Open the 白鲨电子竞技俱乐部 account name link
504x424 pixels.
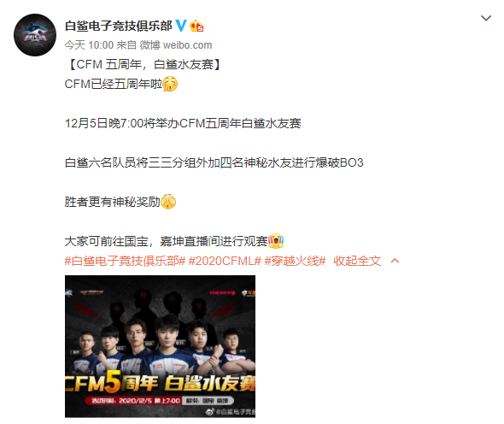(118, 26)
